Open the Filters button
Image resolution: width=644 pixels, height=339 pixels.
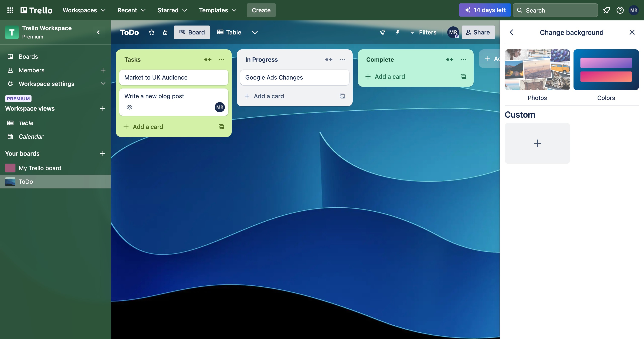[423, 32]
